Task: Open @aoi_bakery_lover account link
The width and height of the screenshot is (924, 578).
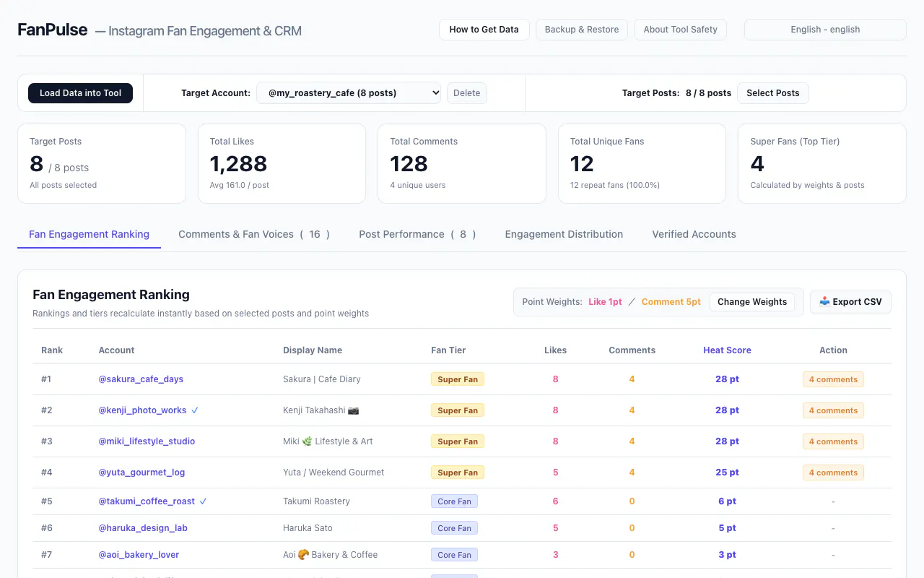Action: [x=139, y=555]
